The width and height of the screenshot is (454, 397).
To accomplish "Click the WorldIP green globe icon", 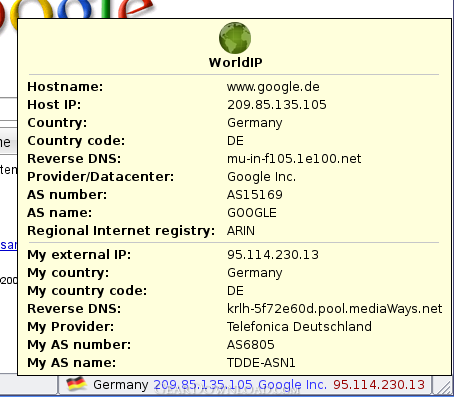I will tap(235, 38).
